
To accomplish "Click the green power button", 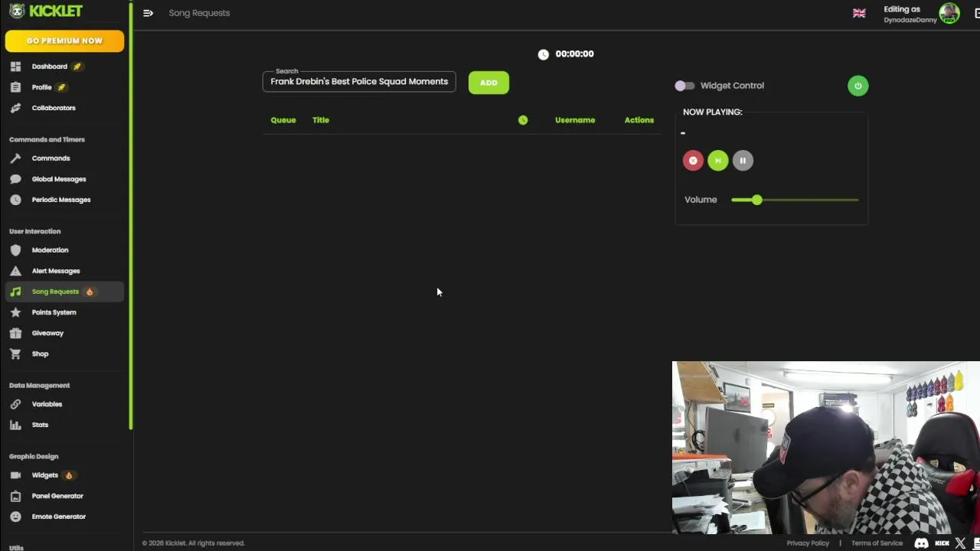I will point(858,86).
